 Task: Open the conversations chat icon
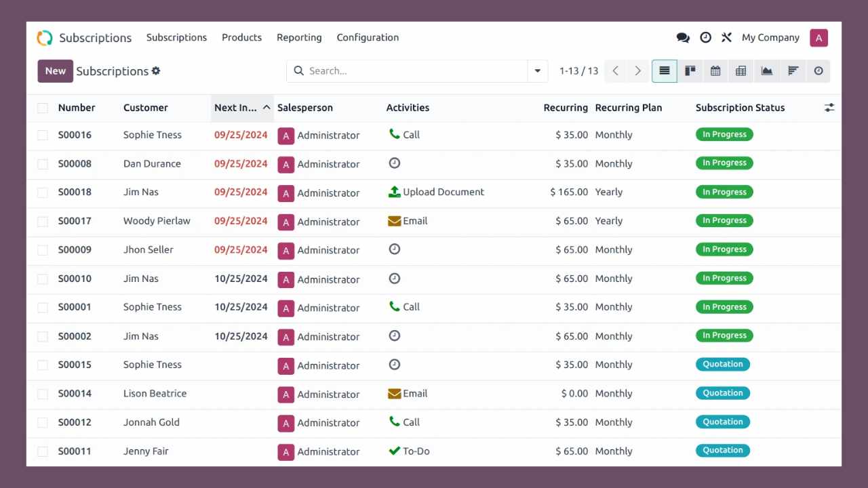click(x=683, y=38)
